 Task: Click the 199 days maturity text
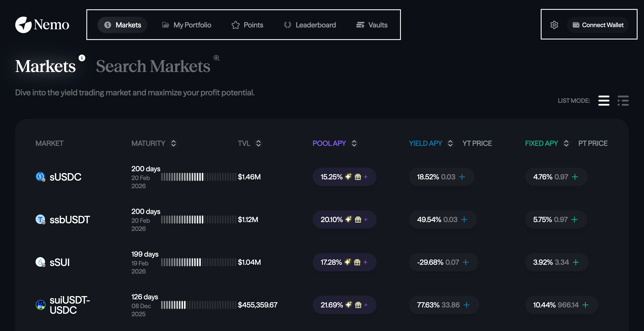[145, 254]
